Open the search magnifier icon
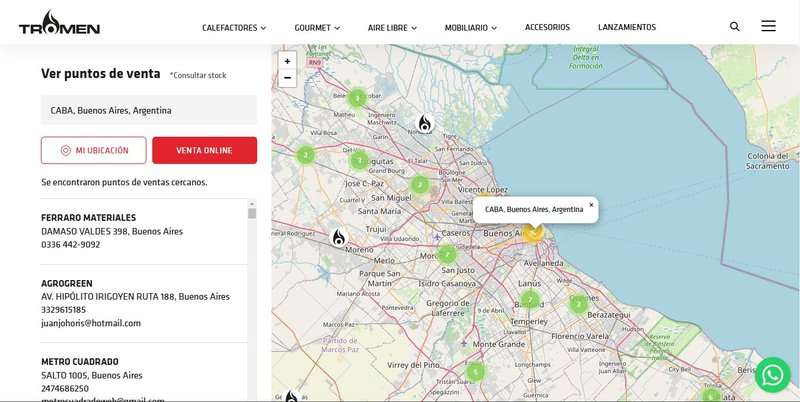This screenshot has width=800, height=402. pyautogui.click(x=734, y=27)
